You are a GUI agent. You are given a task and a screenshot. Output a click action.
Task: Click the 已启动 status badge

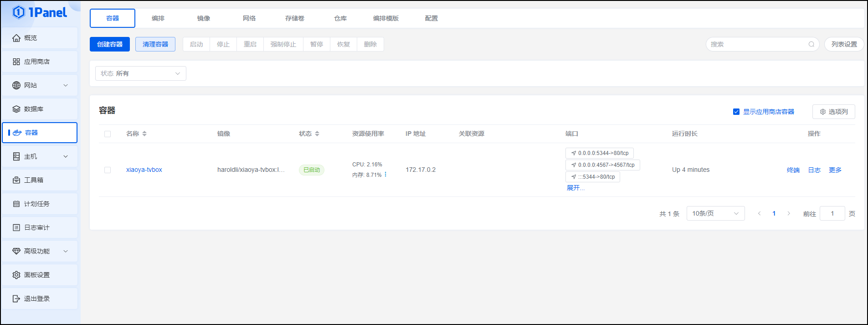[312, 170]
